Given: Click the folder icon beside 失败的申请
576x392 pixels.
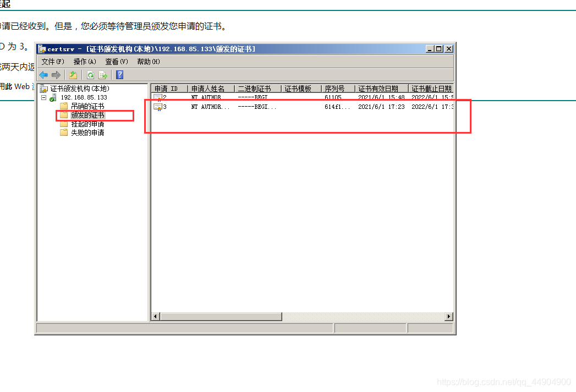Looking at the screenshot, I should pyautogui.click(x=64, y=132).
